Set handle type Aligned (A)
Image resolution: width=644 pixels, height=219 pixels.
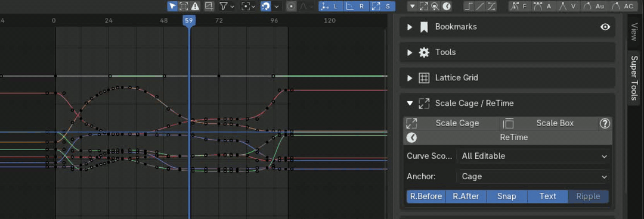pos(543,6)
